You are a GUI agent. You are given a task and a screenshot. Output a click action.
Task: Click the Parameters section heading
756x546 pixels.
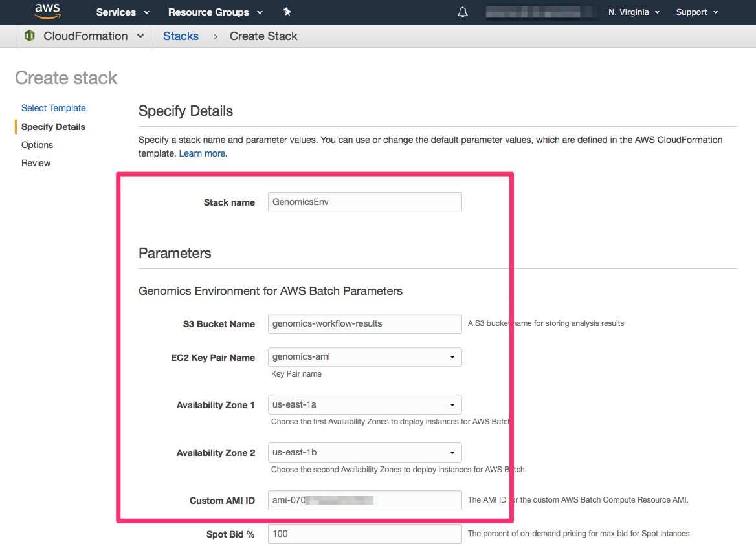pos(175,254)
